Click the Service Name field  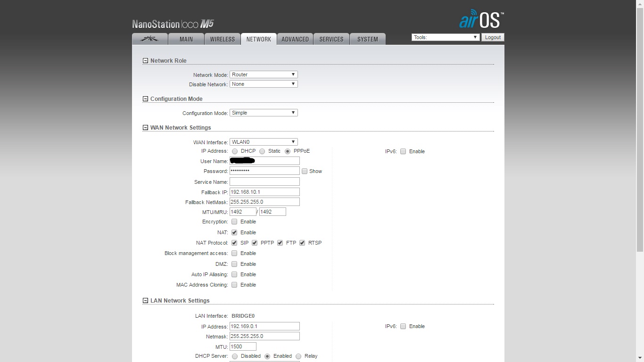264,181
